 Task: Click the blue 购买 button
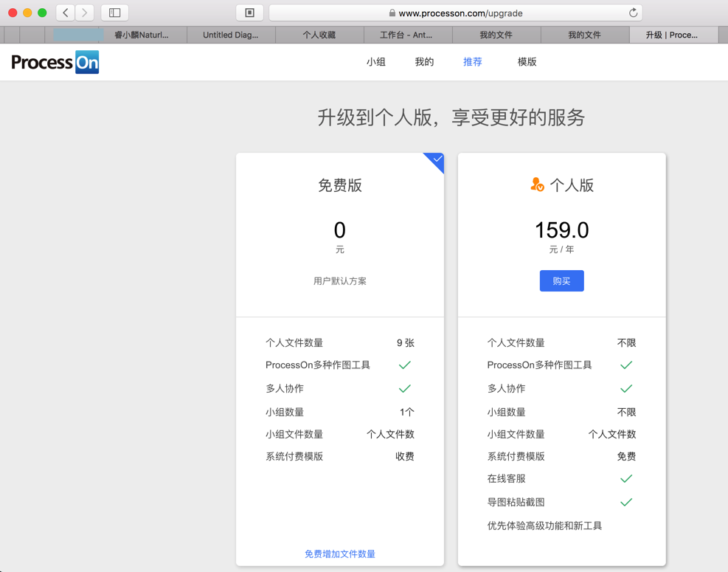(x=562, y=280)
